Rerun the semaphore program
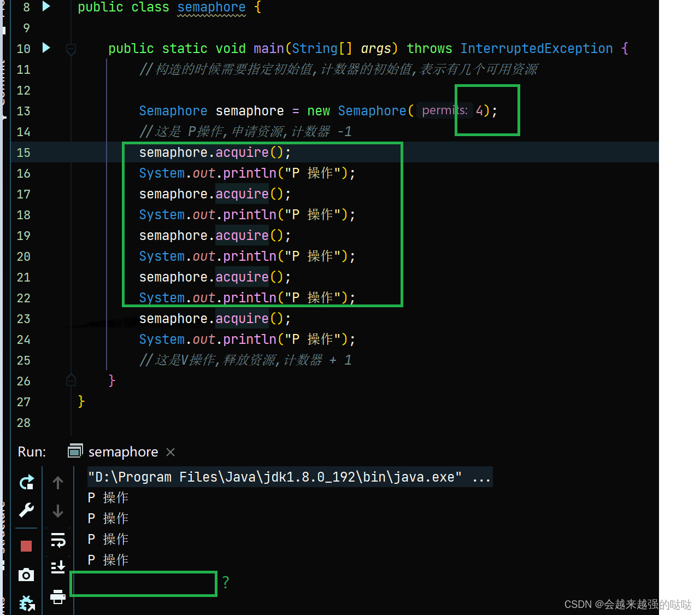Viewport: 700px width, 615px height. (26, 482)
